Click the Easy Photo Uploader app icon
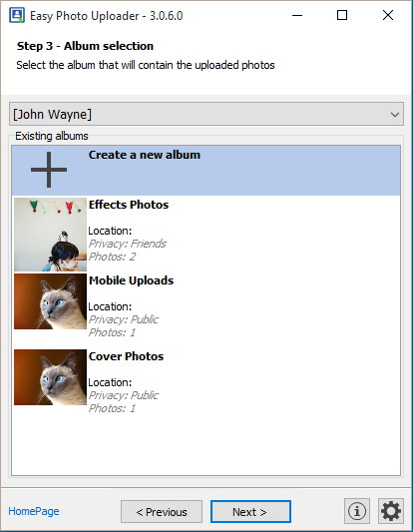 click(17, 15)
